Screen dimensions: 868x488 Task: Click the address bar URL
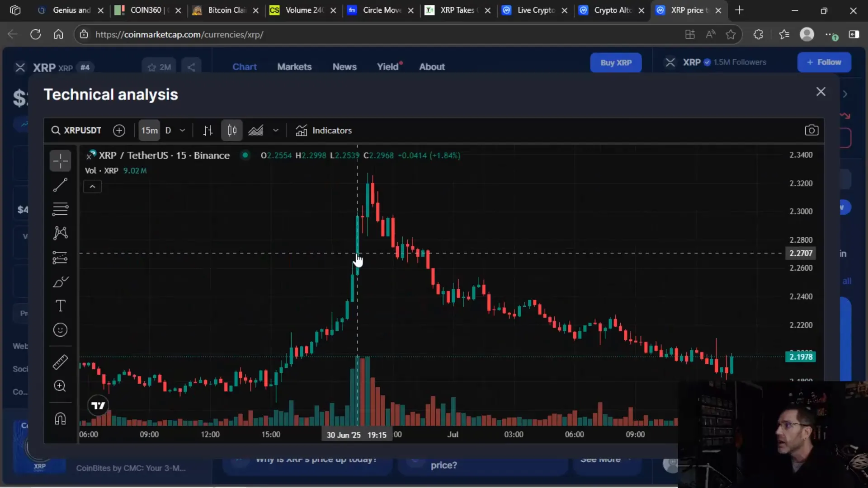pos(179,34)
